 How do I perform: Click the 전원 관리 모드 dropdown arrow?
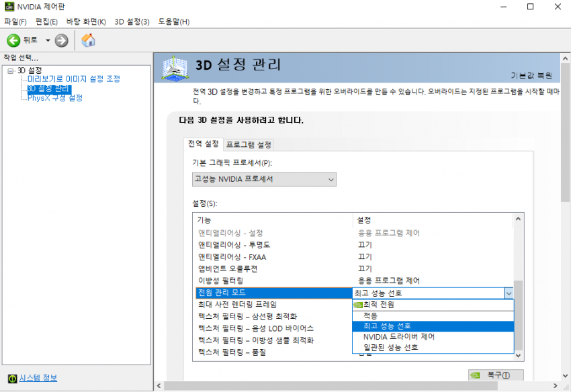(509, 293)
